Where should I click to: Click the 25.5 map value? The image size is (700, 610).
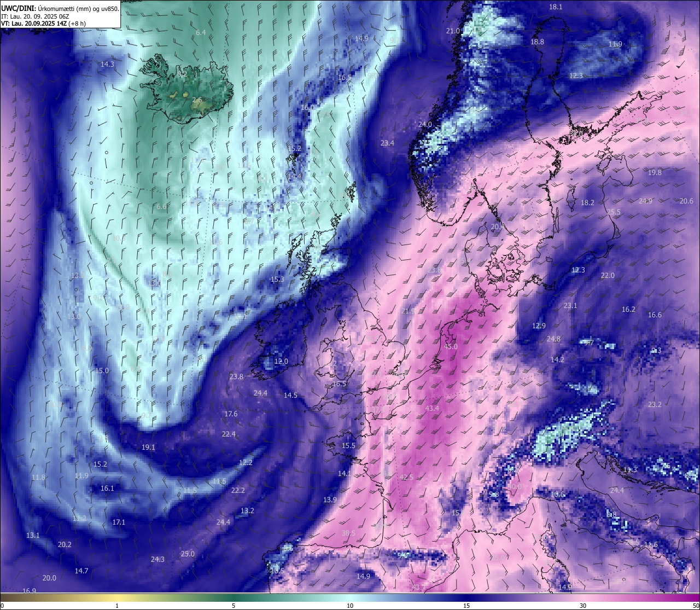(614, 212)
